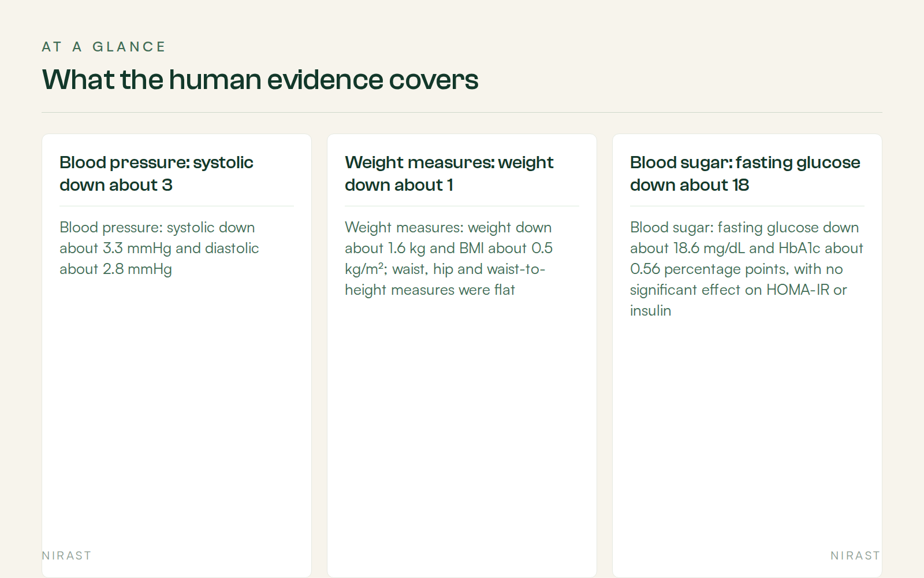Click the bottom-left 'NIRAST' footer label
Viewport: 924px width, 578px height.
tap(66, 555)
